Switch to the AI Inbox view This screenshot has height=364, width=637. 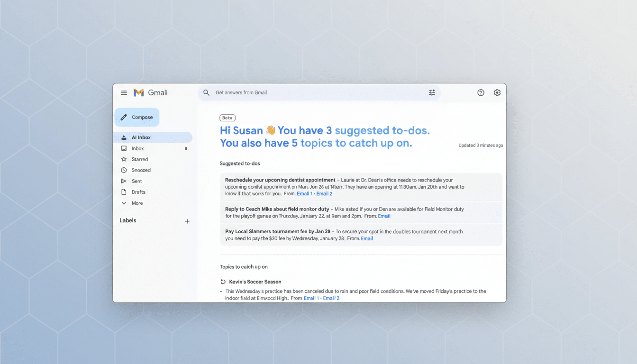coord(140,137)
